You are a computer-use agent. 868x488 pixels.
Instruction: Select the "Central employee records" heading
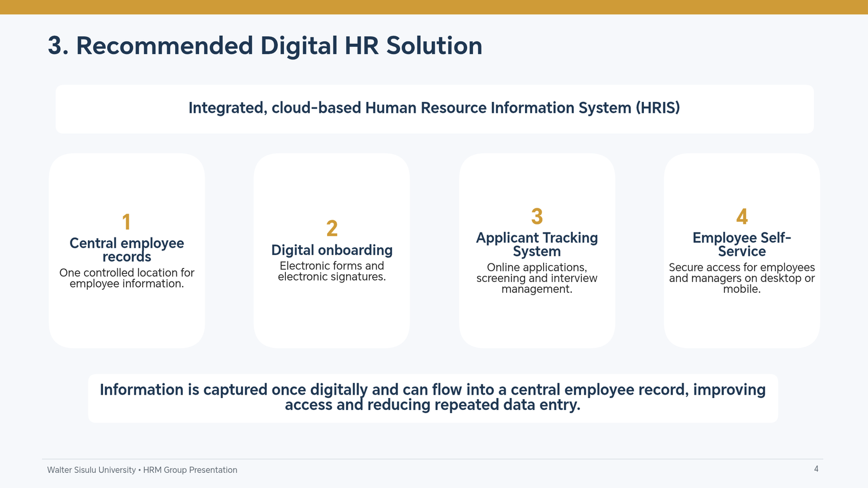(x=127, y=250)
